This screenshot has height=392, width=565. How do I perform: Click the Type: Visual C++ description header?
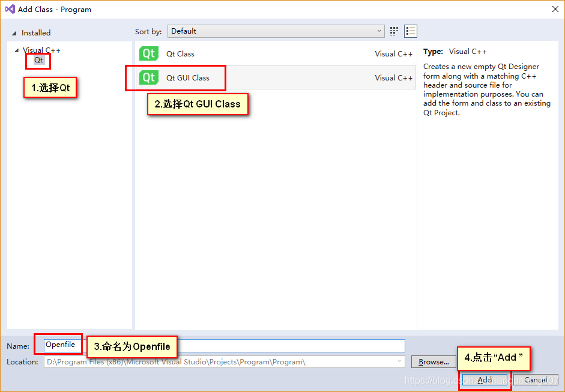455,52
